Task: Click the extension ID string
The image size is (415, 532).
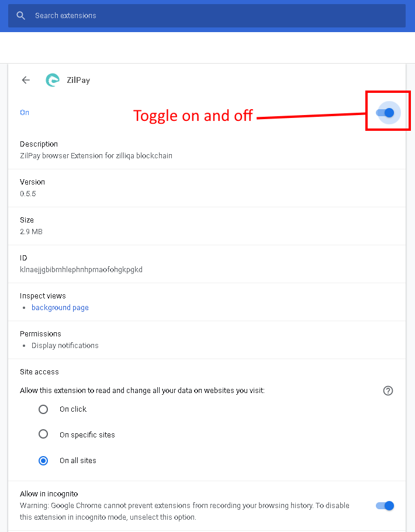Action: [81, 269]
